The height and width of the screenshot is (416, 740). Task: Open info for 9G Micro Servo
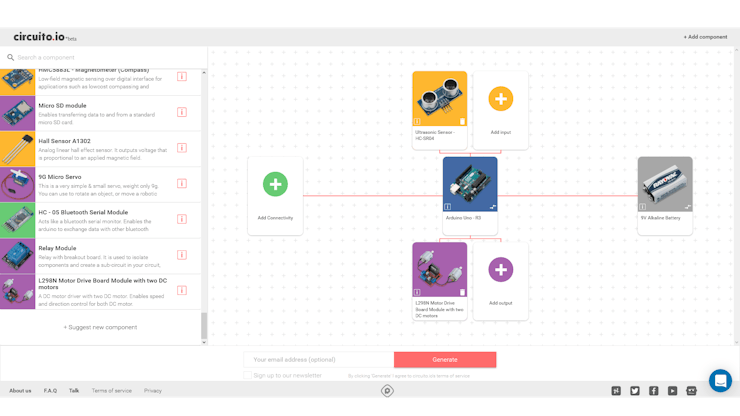click(182, 183)
